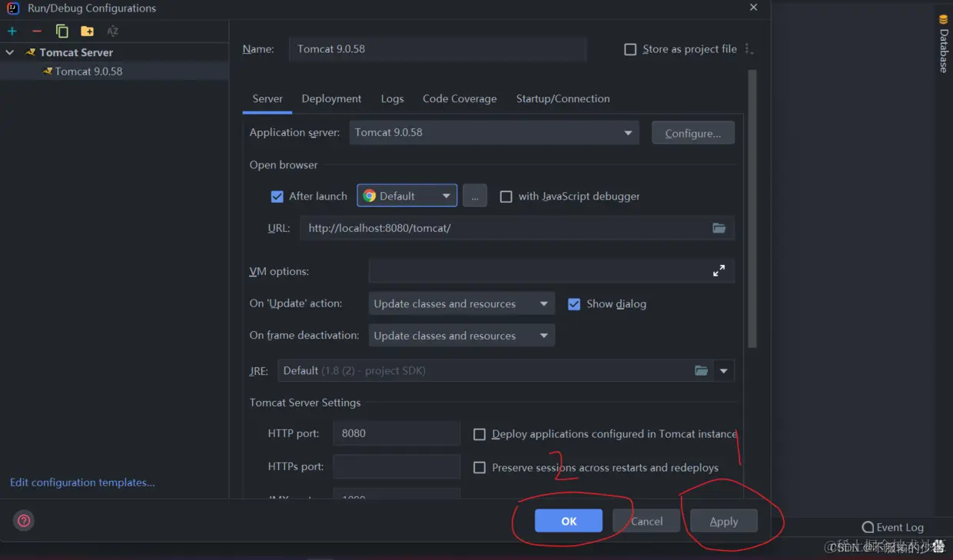Screen dimensions: 953x560
Task: Expand the VM options field
Action: tap(719, 271)
